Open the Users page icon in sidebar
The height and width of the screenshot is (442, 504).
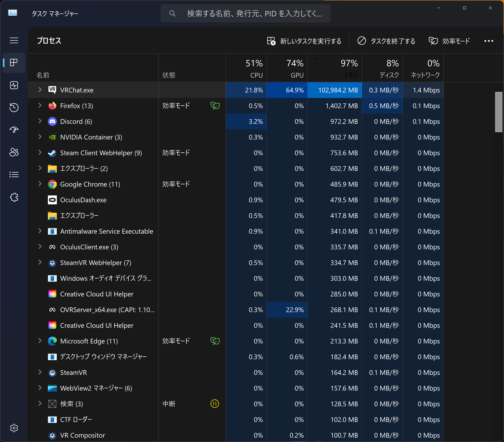pyautogui.click(x=14, y=152)
